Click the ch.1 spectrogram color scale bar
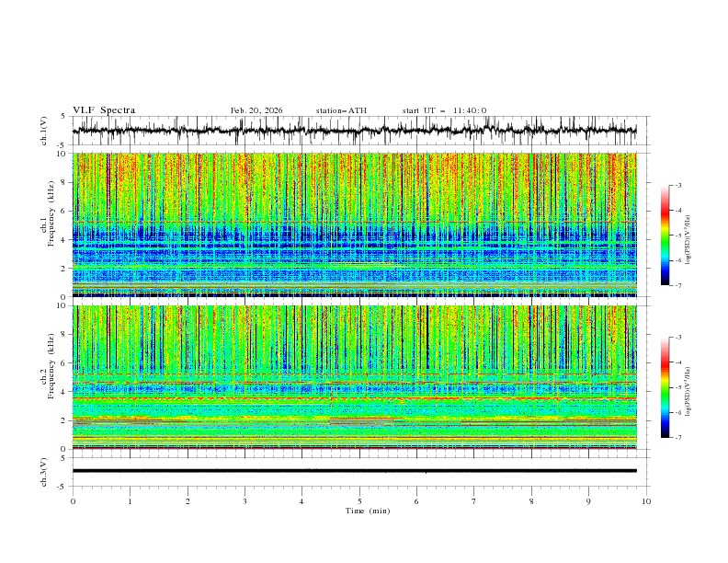Screen dimensions: 728x563 point(665,236)
